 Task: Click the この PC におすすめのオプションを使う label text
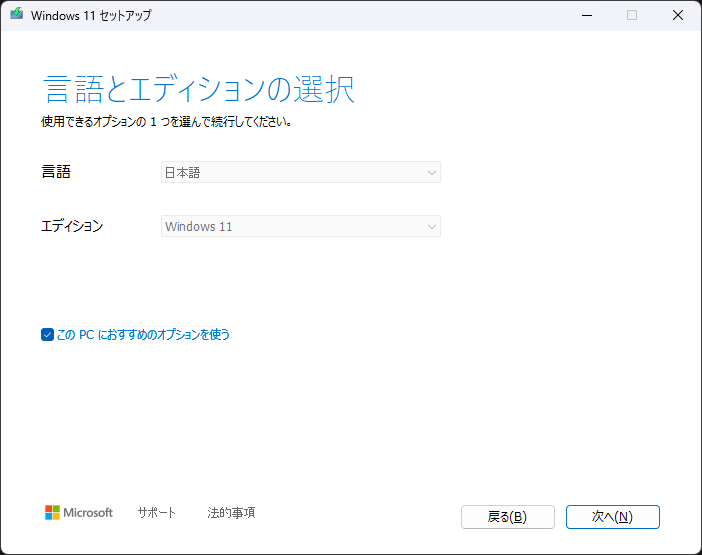click(x=143, y=334)
